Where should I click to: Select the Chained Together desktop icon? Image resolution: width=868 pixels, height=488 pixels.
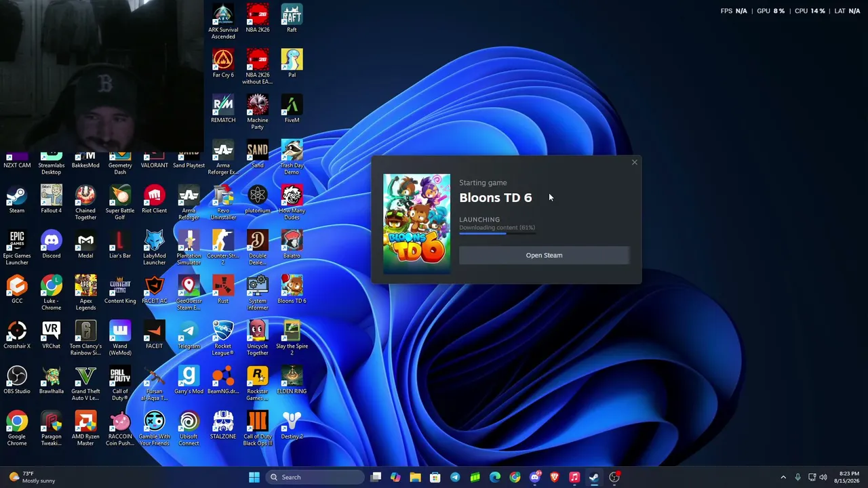click(x=85, y=203)
